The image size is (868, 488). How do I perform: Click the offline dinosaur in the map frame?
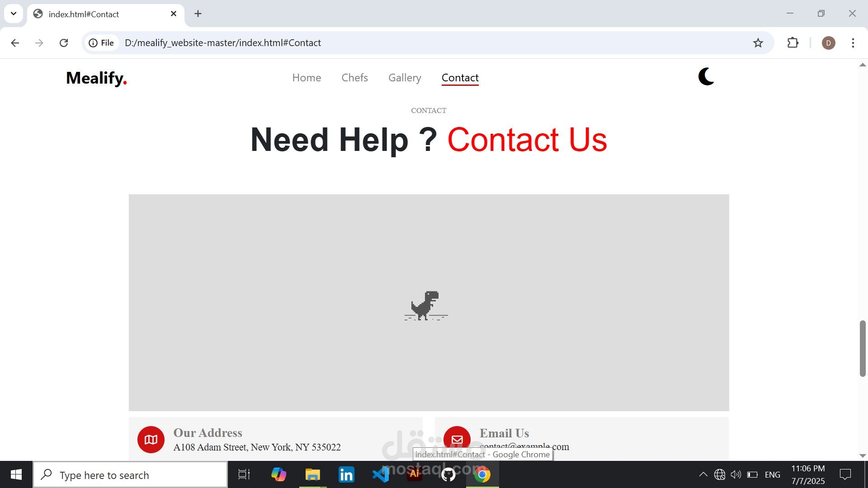426,306
